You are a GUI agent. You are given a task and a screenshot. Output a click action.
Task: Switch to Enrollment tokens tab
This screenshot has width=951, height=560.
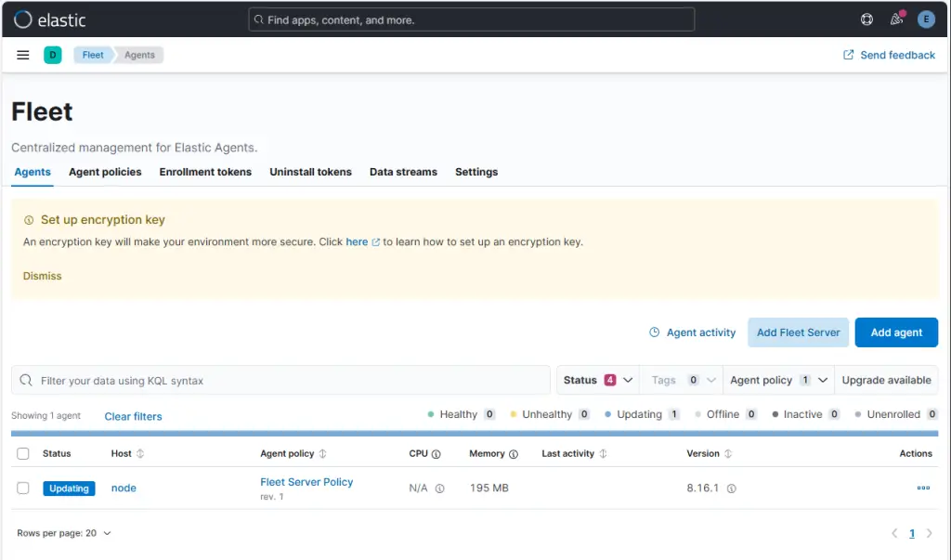(x=205, y=173)
